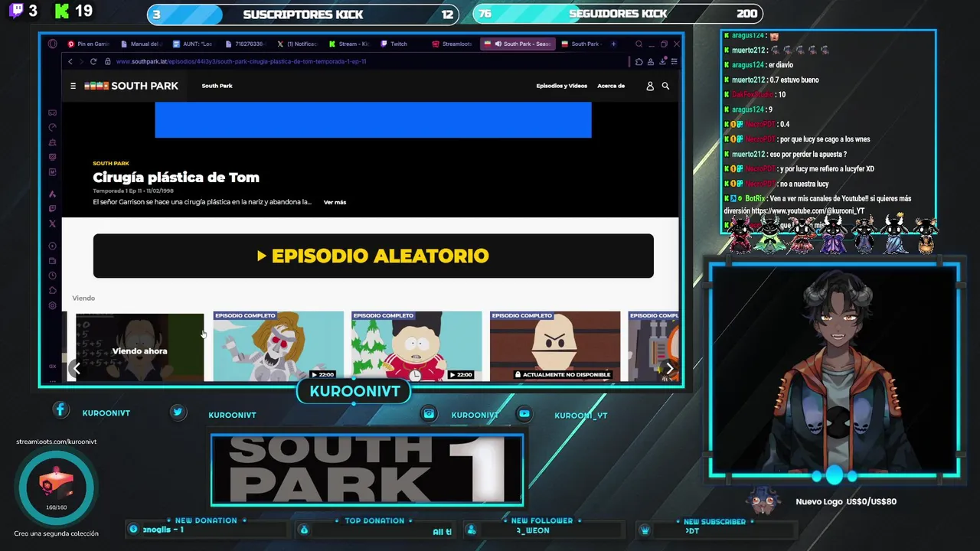Click 'muerto212 : 0.7 estuvo bueno' chat line
The height and width of the screenshot is (551, 980).
pyautogui.click(x=771, y=80)
